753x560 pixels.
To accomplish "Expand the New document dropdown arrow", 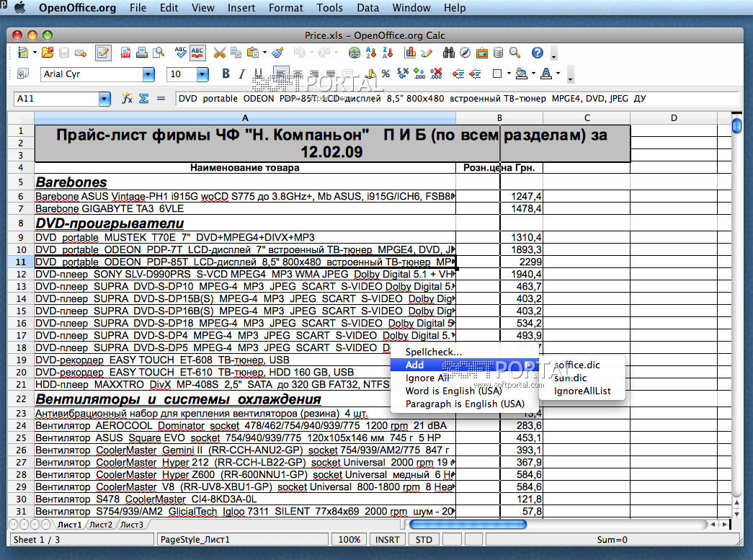I will [x=35, y=53].
